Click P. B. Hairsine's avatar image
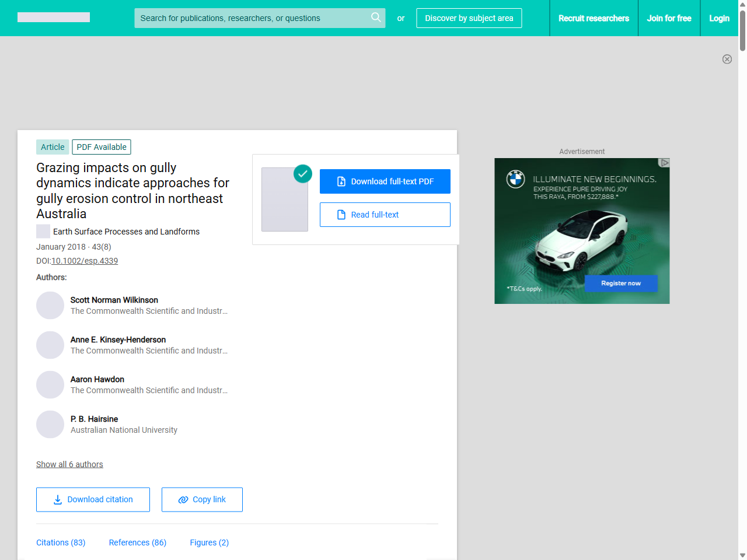 pos(50,425)
